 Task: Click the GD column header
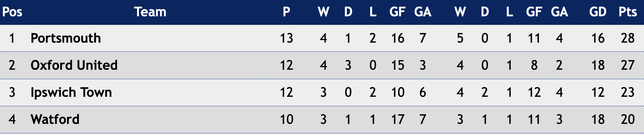tap(598, 12)
